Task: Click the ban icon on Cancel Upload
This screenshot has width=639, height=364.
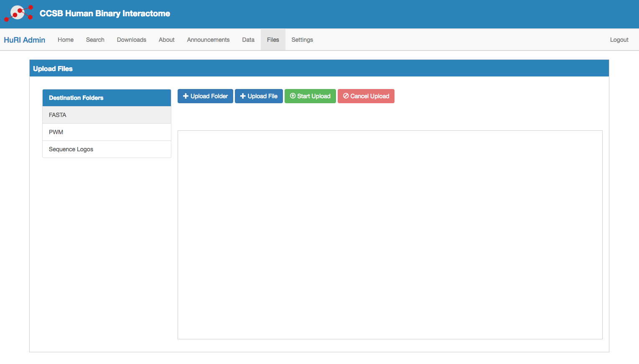Action: [x=346, y=96]
